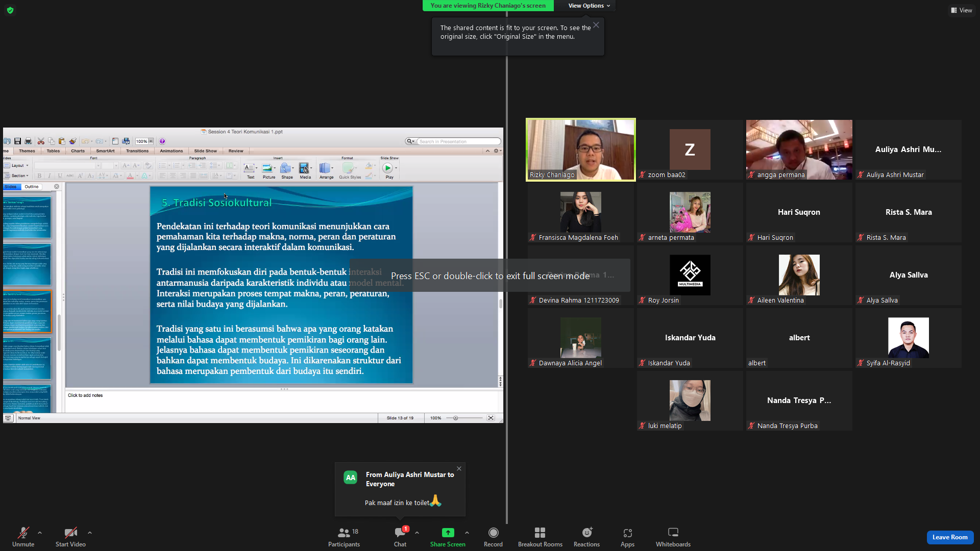This screenshot has width=980, height=551.
Task: Click the Shape insert icon
Action: [287, 171]
